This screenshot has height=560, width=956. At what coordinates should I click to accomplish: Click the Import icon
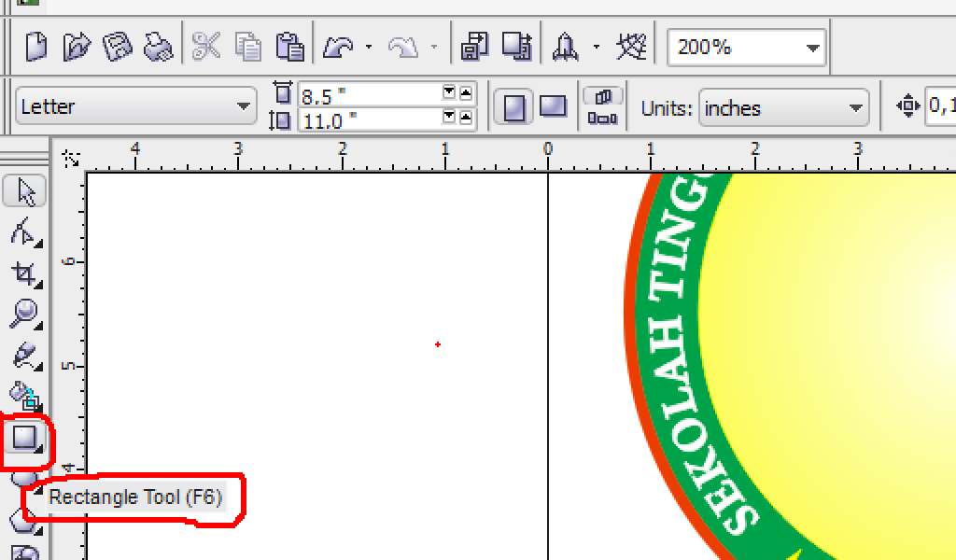coord(474,47)
